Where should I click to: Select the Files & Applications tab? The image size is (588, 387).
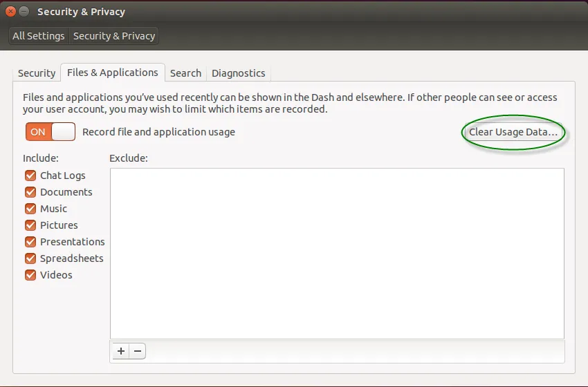(112, 73)
